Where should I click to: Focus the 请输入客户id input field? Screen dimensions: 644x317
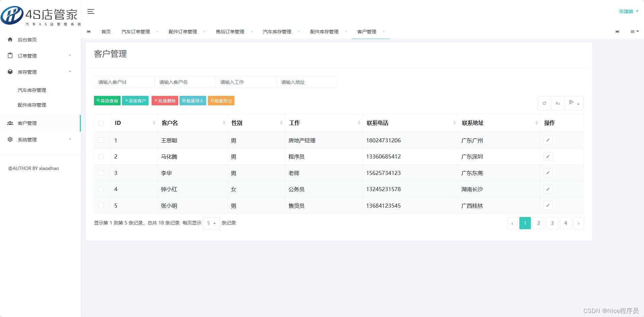(x=124, y=82)
